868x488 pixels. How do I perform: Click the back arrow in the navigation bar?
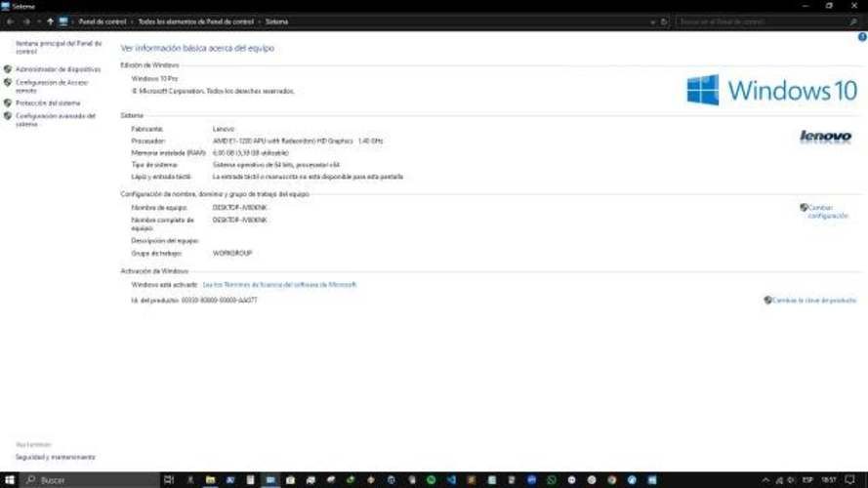pyautogui.click(x=10, y=20)
